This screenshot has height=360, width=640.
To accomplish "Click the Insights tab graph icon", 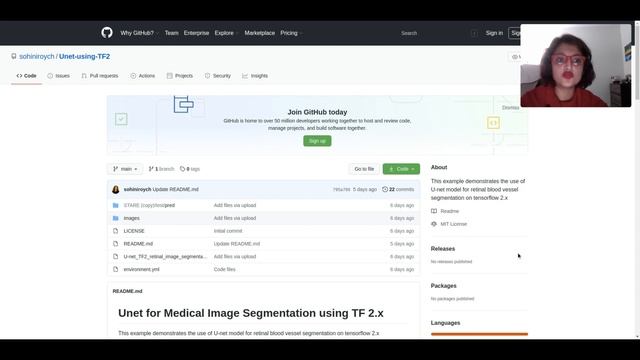I will (245, 76).
